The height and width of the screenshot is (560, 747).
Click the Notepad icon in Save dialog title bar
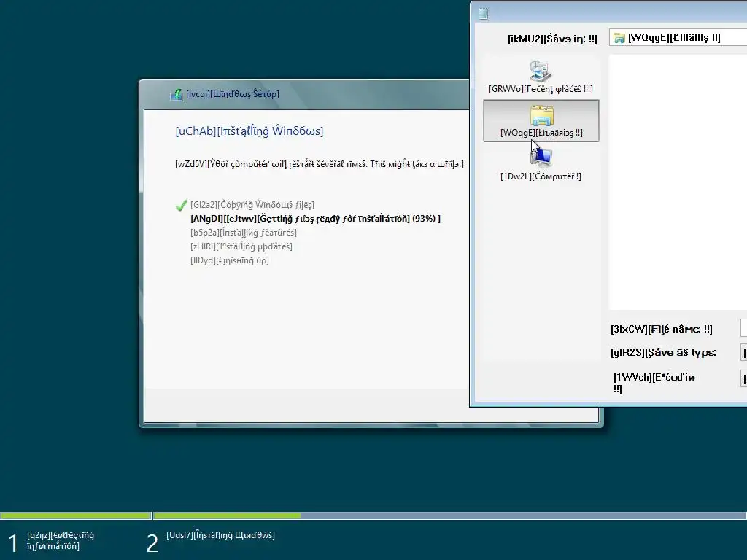pos(483,14)
